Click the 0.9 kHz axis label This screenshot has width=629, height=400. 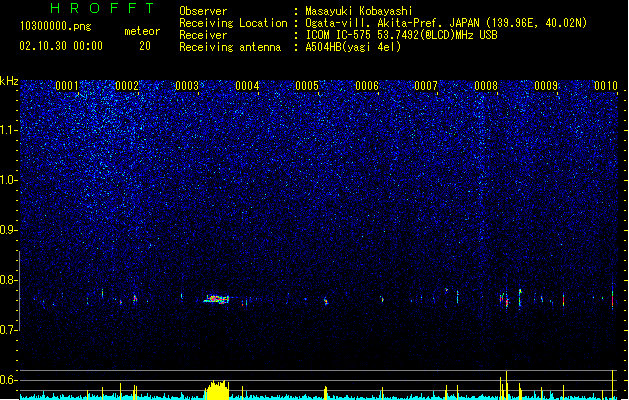coord(9,230)
